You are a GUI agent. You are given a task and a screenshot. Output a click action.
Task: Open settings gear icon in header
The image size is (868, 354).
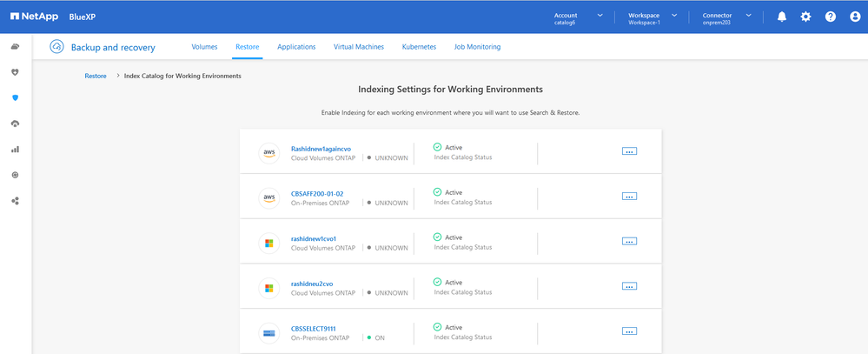[805, 17]
